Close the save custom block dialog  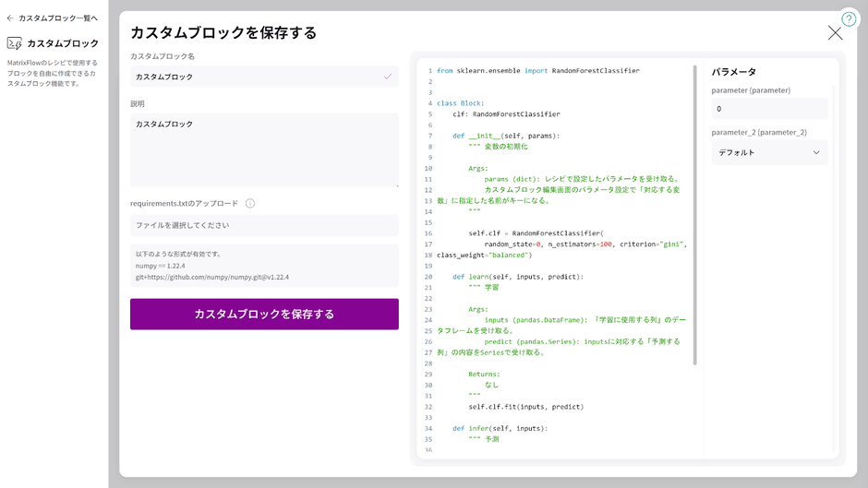point(835,33)
